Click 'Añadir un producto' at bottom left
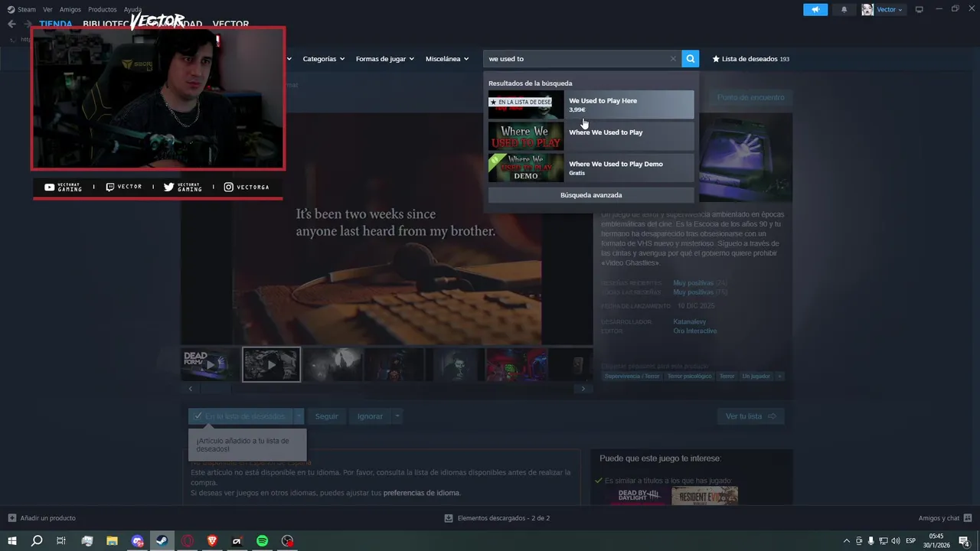Screen dimensions: 980x551 click(42, 518)
